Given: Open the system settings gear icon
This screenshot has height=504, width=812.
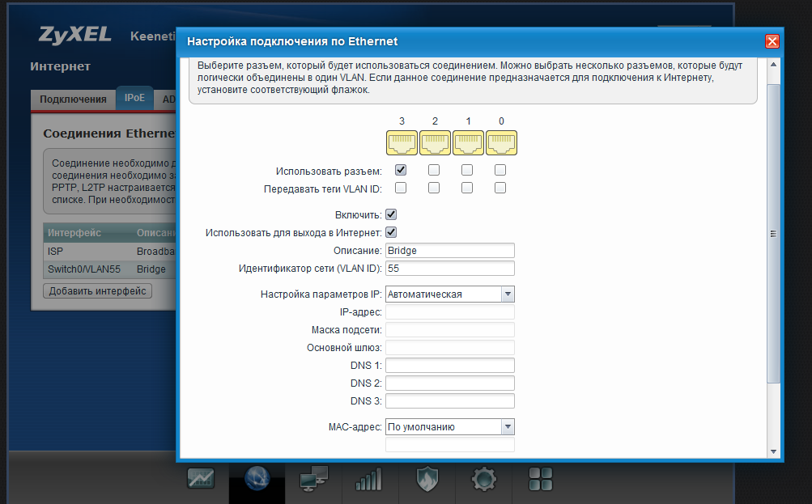Looking at the screenshot, I should (x=483, y=479).
